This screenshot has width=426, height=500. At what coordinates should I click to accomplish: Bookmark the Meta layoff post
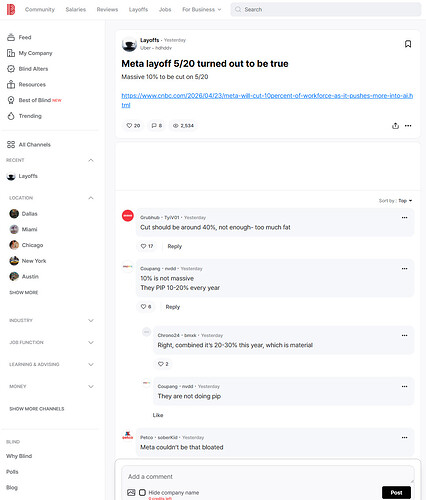408,44
